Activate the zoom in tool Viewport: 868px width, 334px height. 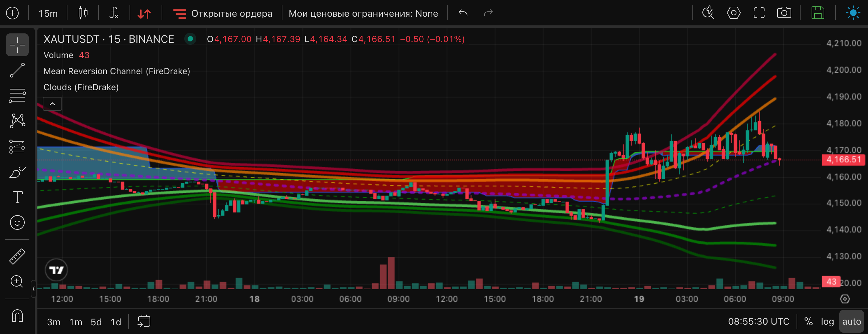pos(17,282)
